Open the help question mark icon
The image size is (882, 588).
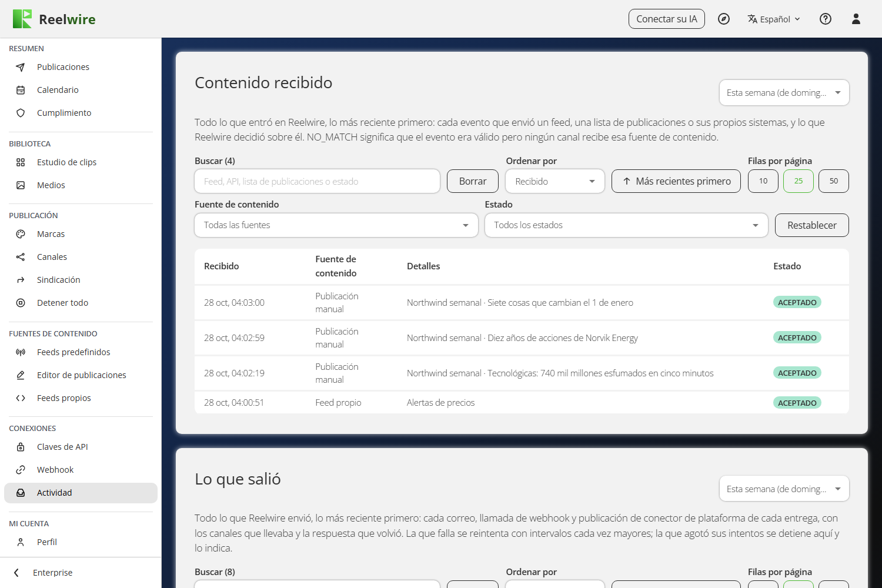pos(826,19)
